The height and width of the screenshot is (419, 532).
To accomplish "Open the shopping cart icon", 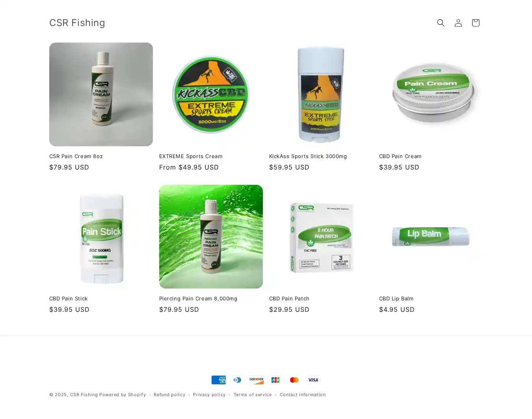I will pyautogui.click(x=475, y=23).
